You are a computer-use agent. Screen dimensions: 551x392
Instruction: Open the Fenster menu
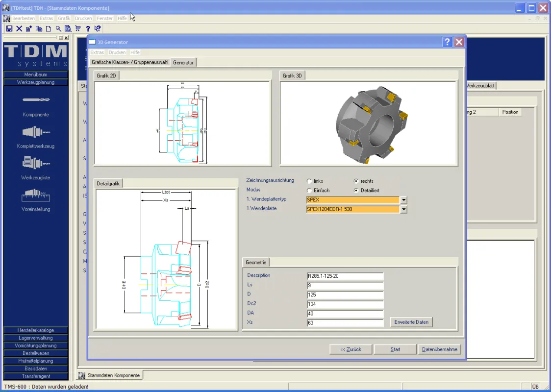105,18
